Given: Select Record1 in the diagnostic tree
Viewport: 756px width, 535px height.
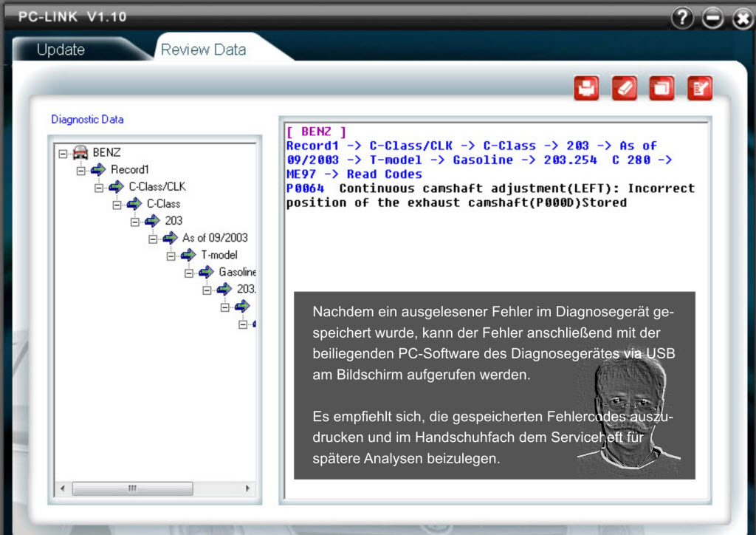Looking at the screenshot, I should 130,169.
